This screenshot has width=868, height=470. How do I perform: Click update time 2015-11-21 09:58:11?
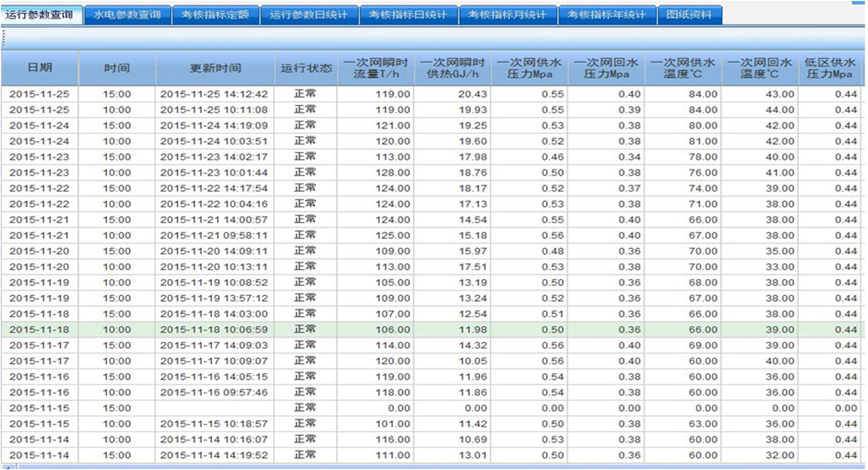pyautogui.click(x=214, y=236)
